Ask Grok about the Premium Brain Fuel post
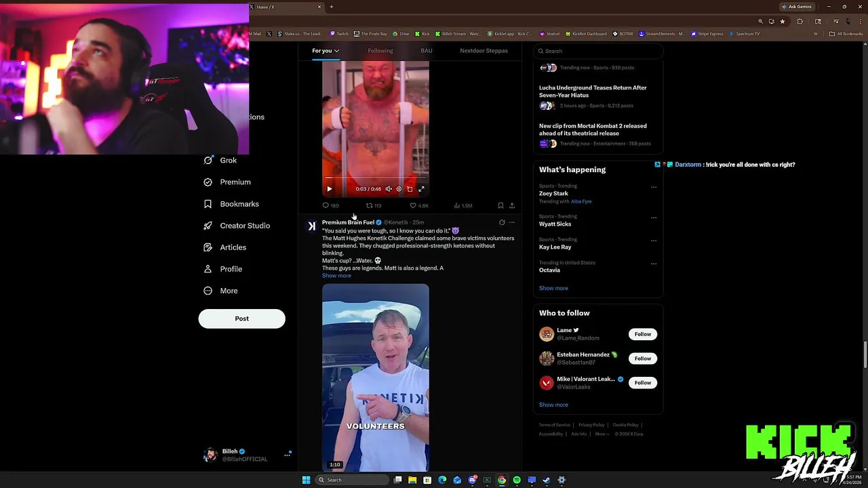Image resolution: width=868 pixels, height=488 pixels. coord(502,222)
